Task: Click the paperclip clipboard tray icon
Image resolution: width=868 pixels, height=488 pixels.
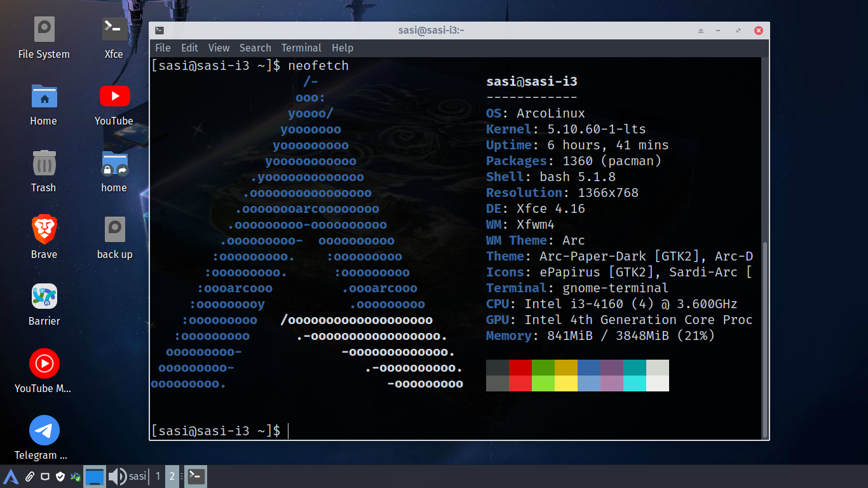Action: pyautogui.click(x=29, y=476)
